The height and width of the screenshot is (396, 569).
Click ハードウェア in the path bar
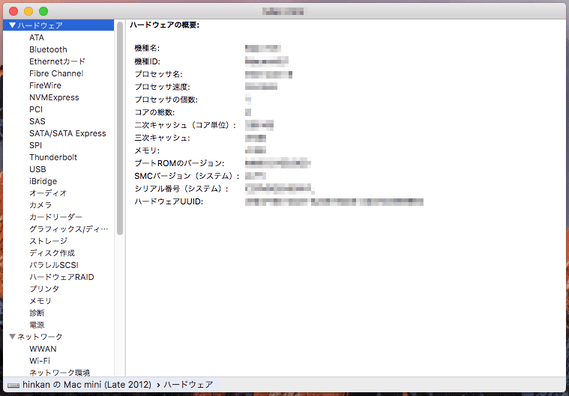(188, 384)
